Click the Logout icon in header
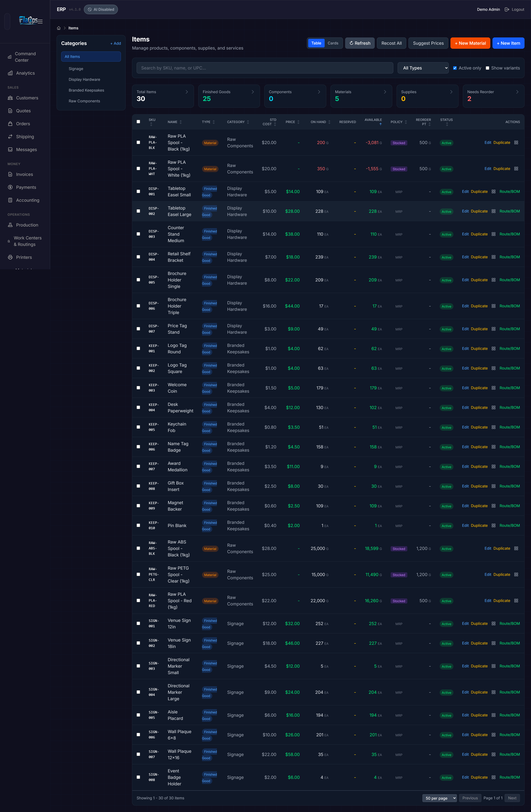Image resolution: width=531 pixels, height=812 pixels. [507, 10]
